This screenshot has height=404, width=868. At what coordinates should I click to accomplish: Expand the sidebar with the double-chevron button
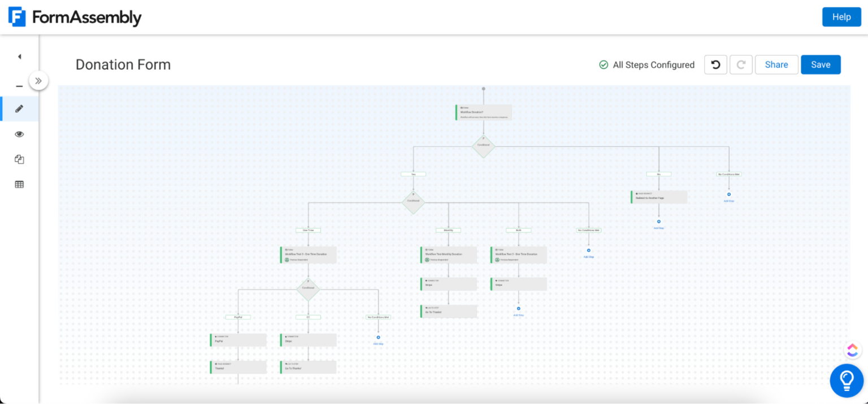tap(38, 80)
